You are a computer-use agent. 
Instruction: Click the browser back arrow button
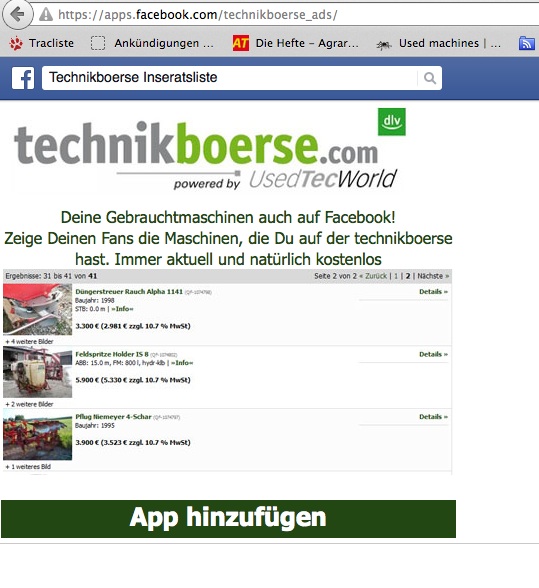(x=17, y=15)
